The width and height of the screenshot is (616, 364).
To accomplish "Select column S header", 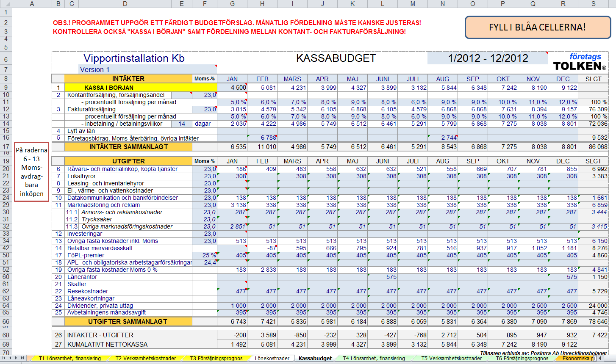I will click(593, 4).
